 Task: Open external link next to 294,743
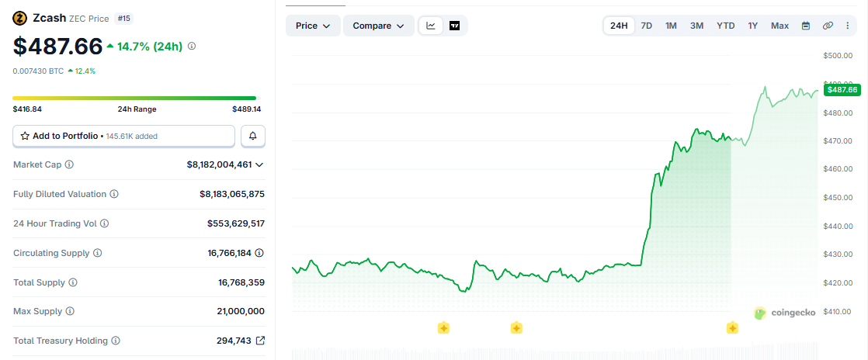[260, 341]
